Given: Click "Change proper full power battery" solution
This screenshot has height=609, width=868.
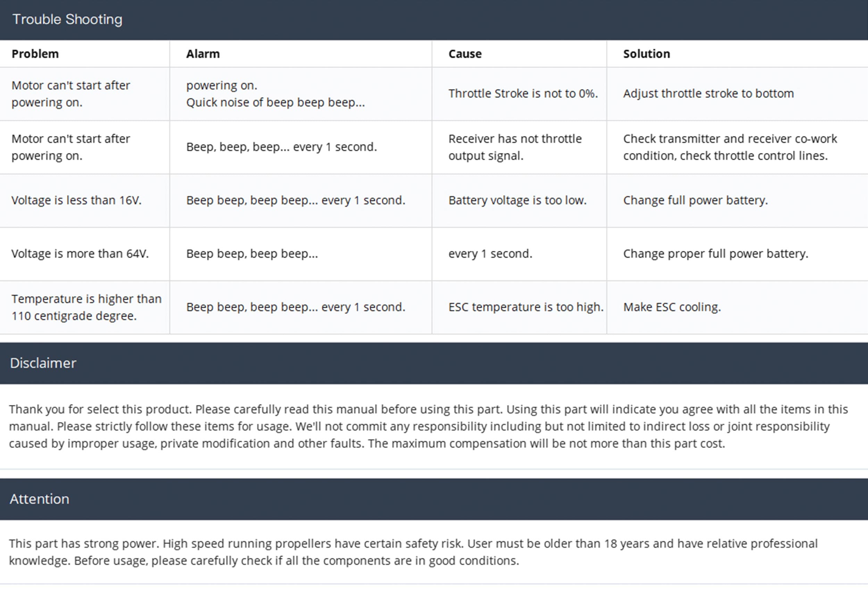Looking at the screenshot, I should (715, 254).
